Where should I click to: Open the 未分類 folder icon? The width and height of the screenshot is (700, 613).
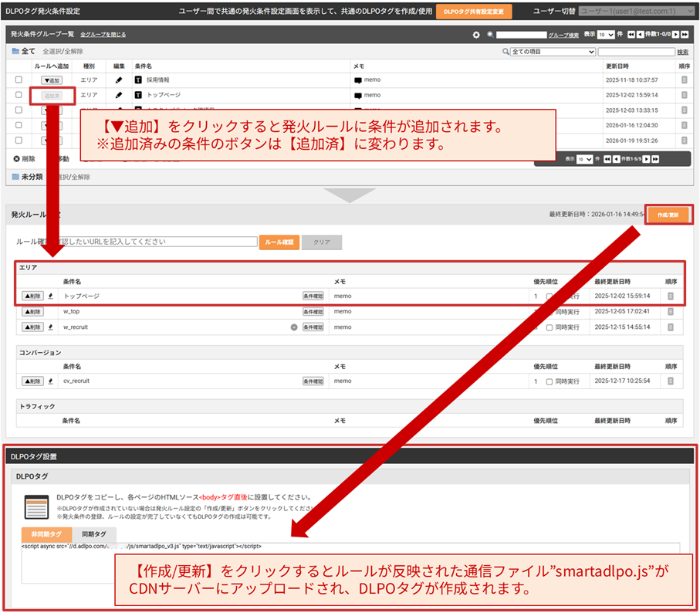[15, 177]
